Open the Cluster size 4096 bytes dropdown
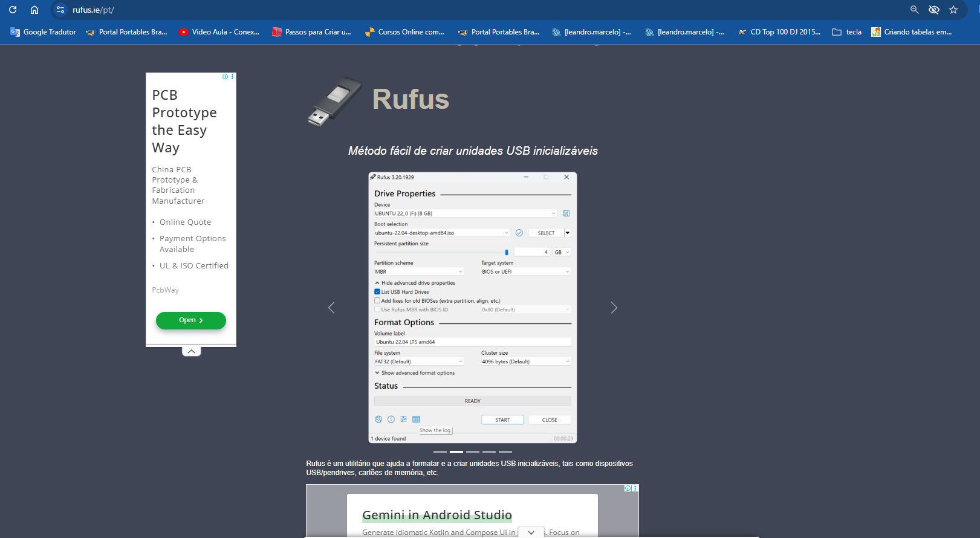Viewport: 980px width, 538px height. coord(526,361)
